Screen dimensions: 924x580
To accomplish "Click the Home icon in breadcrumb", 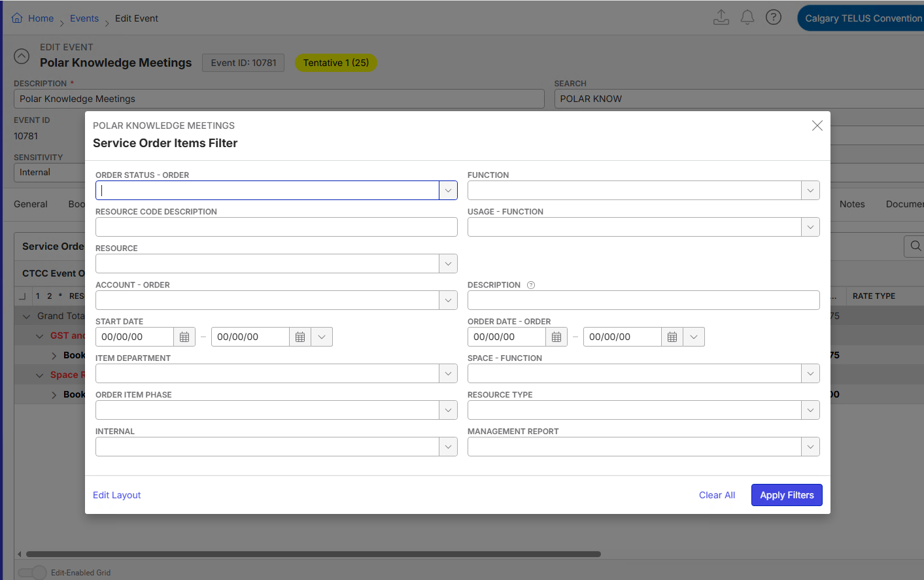I will click(x=18, y=18).
